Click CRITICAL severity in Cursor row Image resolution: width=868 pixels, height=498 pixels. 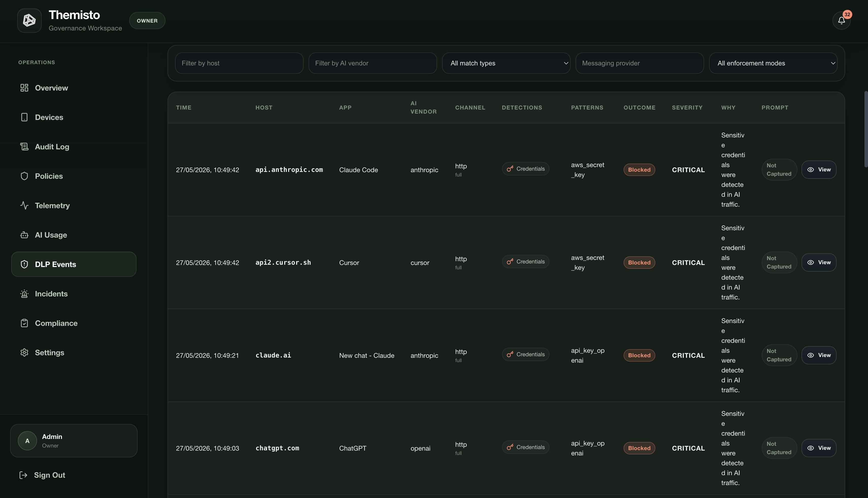(688, 263)
